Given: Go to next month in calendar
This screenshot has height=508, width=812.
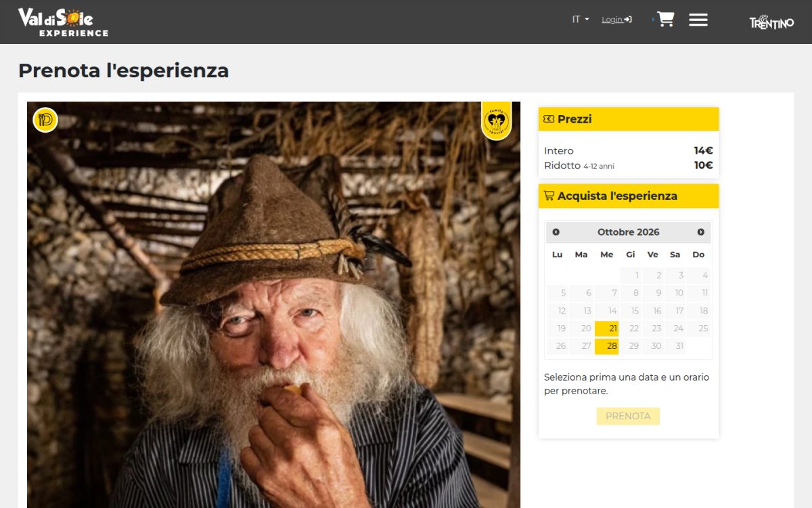Looking at the screenshot, I should [701, 232].
